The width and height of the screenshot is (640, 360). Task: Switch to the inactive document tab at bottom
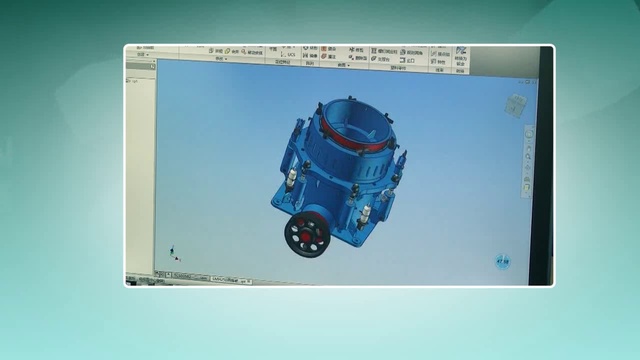coord(190,276)
